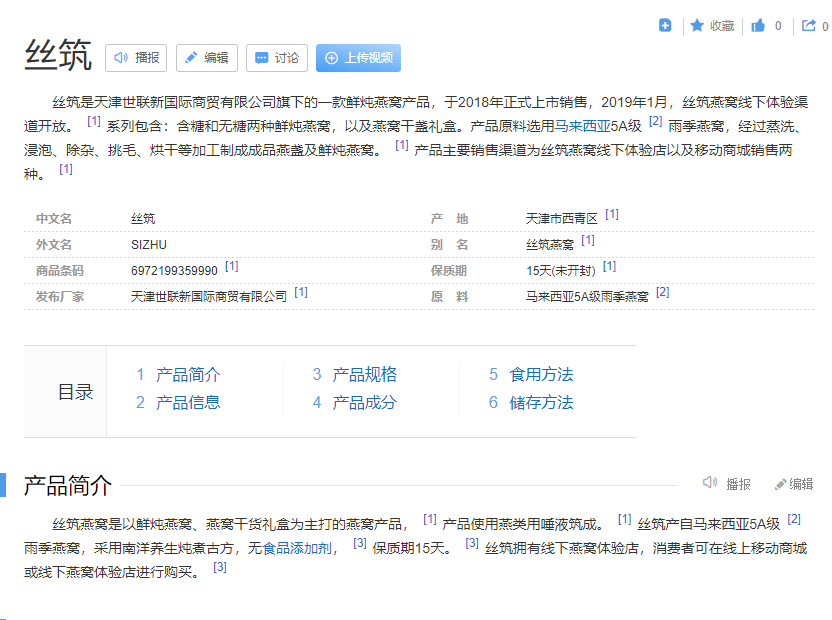Click reference [1] after 种 at summary end
This screenshot has height=620, width=832.
tap(66, 169)
